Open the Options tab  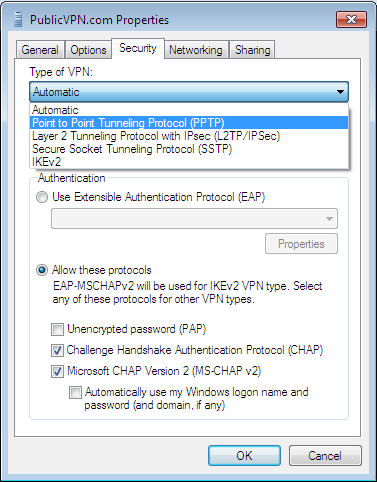click(x=88, y=50)
